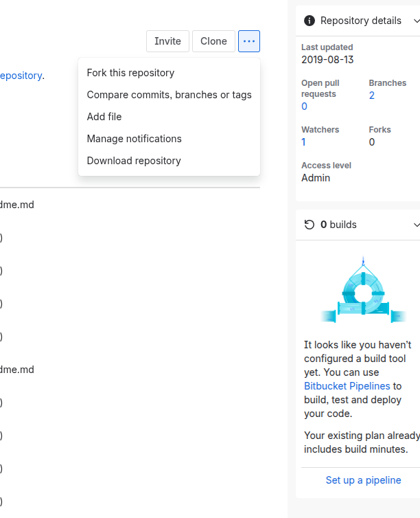Choose Download repository option
Viewport: 420px width, 518px height.
click(134, 161)
